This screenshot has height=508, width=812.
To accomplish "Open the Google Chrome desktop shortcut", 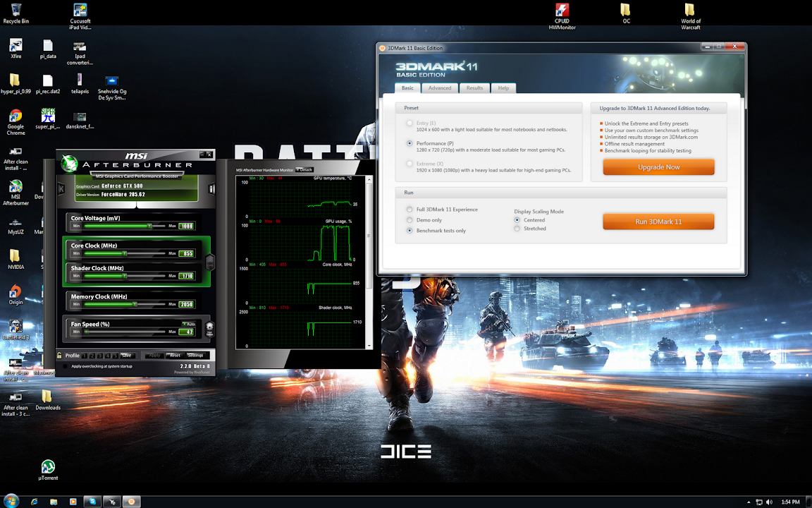I will pyautogui.click(x=16, y=122).
